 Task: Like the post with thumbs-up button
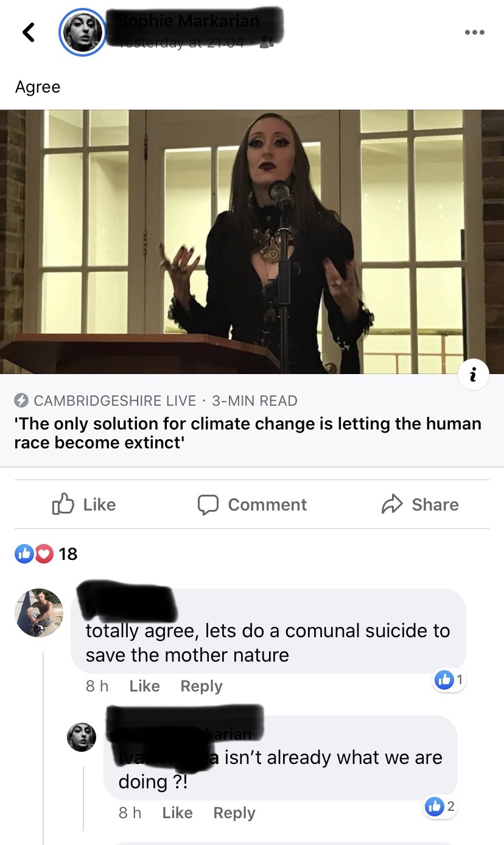click(x=84, y=504)
